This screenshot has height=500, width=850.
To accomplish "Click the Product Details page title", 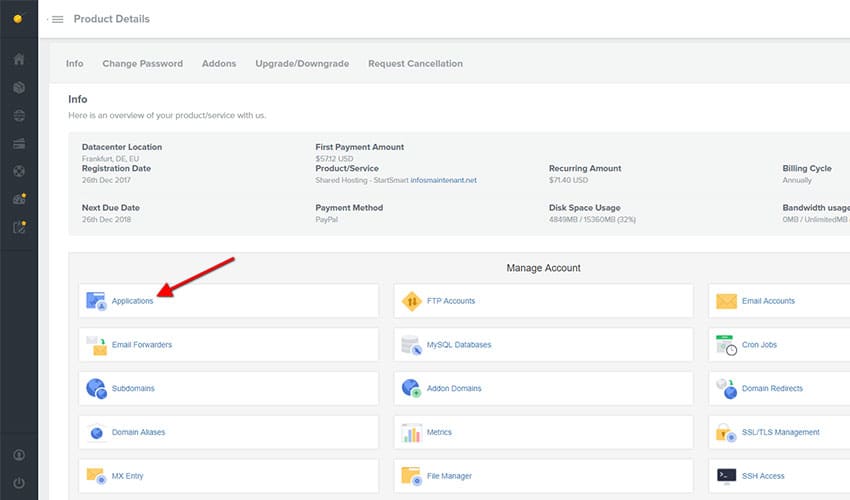I will coord(112,19).
